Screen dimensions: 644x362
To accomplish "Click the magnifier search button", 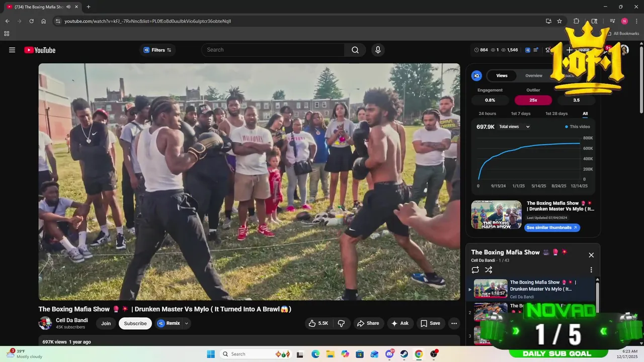I will click(355, 50).
